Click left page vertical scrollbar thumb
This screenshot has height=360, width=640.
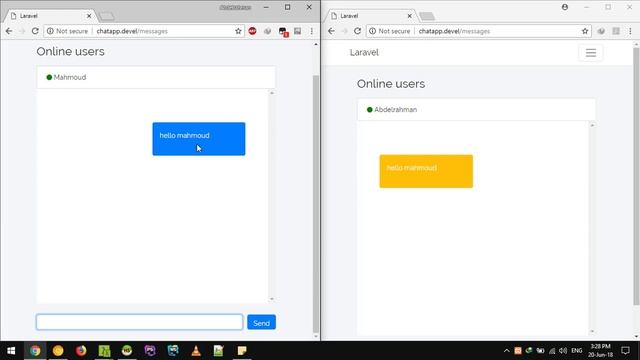(x=316, y=204)
